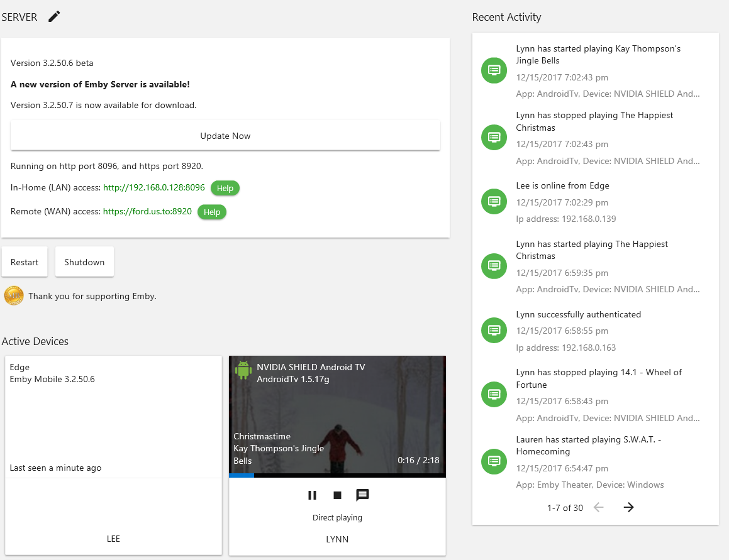Restart the Emby server
729x560 pixels.
pyautogui.click(x=25, y=262)
